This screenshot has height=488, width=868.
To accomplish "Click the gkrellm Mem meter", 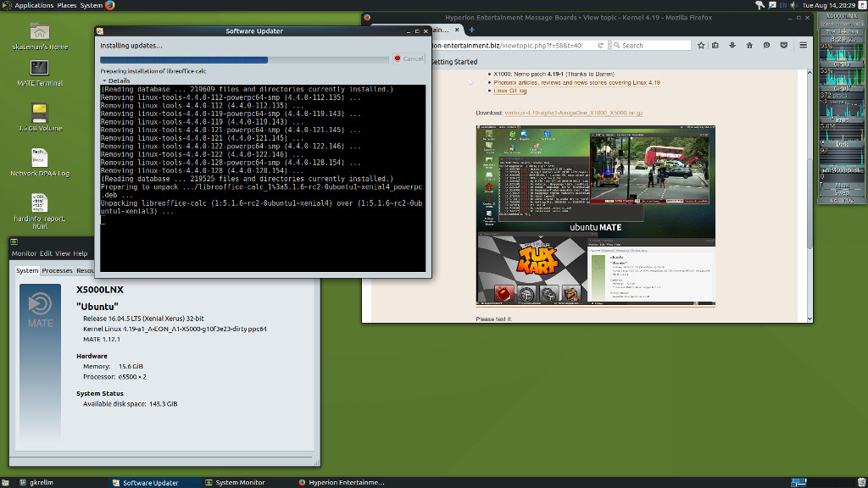I will 842,186.
